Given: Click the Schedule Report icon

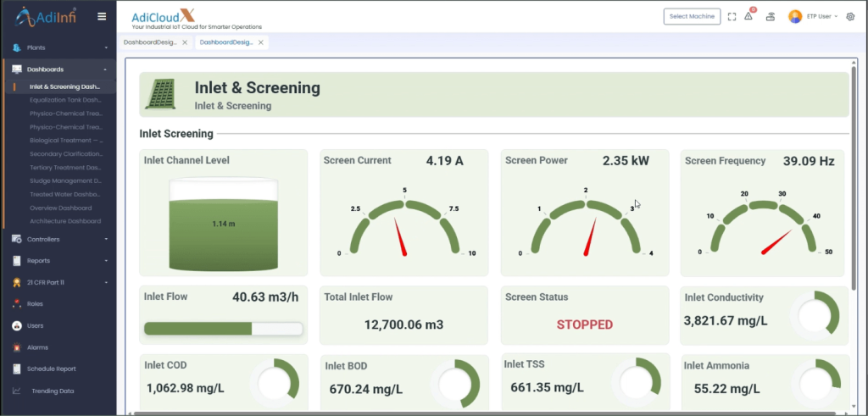Looking at the screenshot, I should click(x=17, y=369).
